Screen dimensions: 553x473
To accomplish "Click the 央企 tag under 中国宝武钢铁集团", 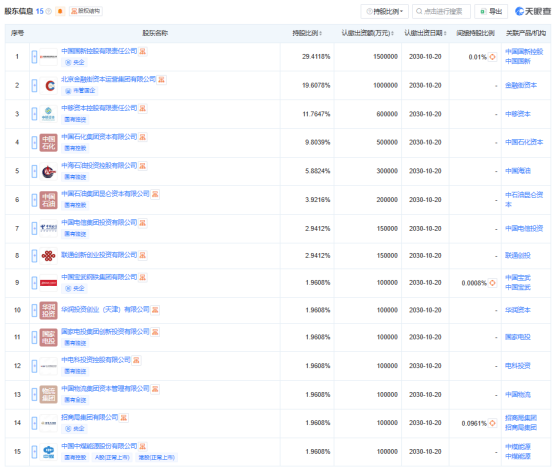I will [x=75, y=289].
